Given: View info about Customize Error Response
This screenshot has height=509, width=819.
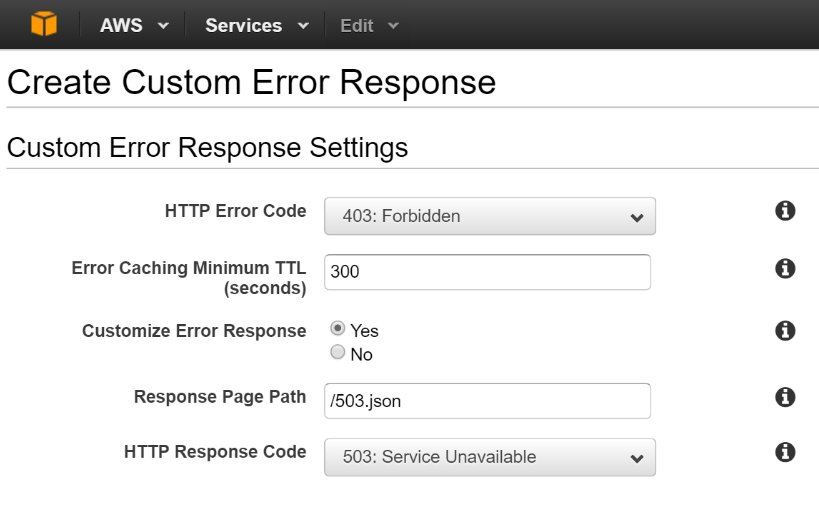Looking at the screenshot, I should (x=785, y=331).
